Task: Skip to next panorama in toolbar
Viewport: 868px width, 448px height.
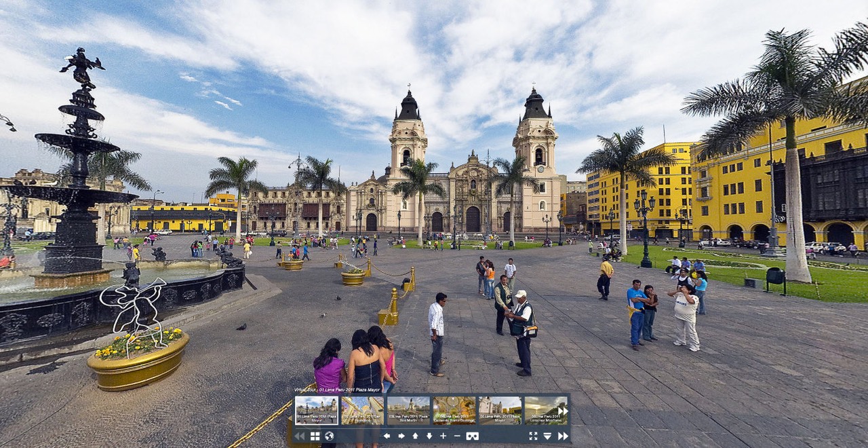Action: pos(563,436)
